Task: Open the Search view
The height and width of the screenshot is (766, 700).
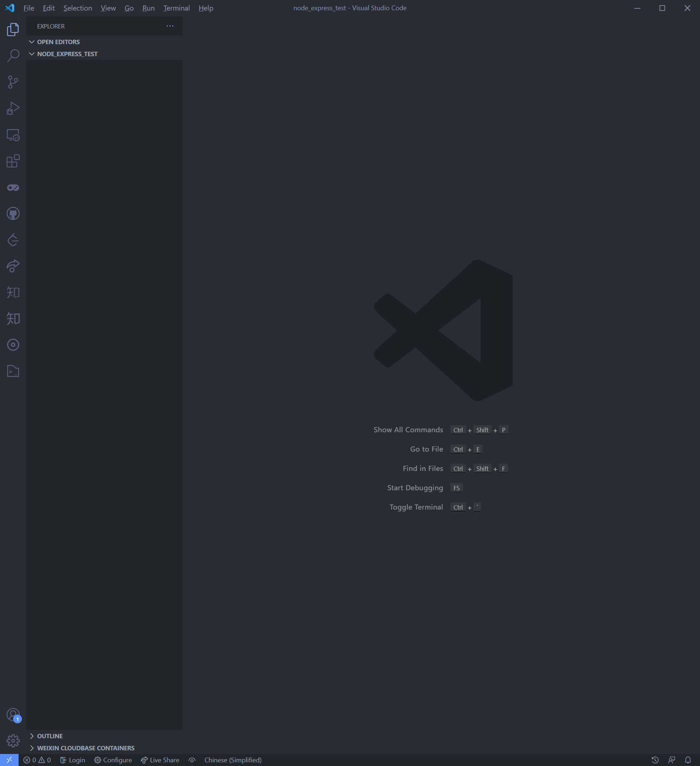Action: pyautogui.click(x=12, y=55)
